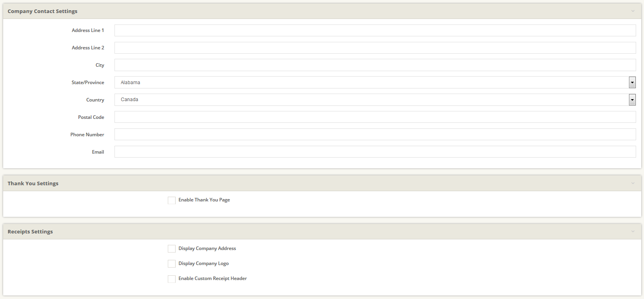Click the Country label text
644x299 pixels.
(x=95, y=100)
